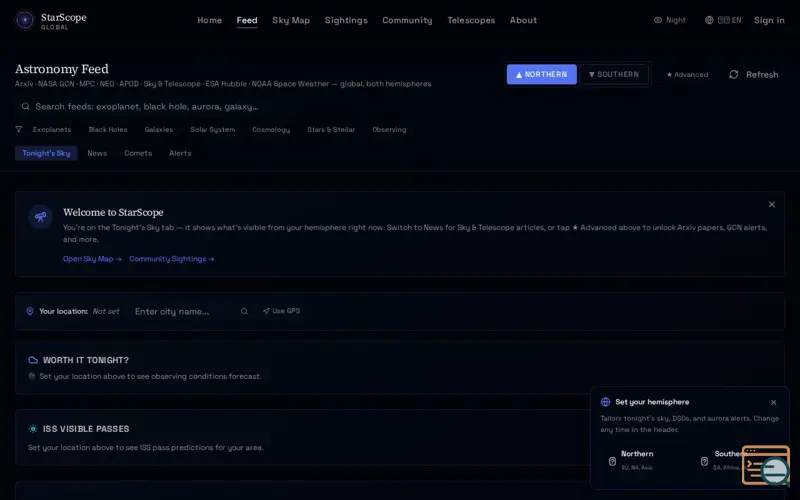Click the feed search magnifier icon
Viewport: 800px width, 500px height.
coord(26,107)
